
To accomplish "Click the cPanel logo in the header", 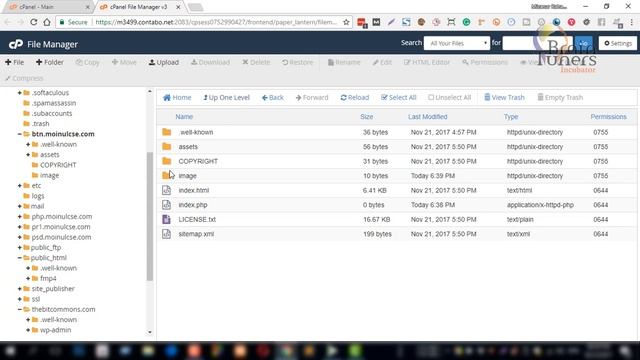I will [x=16, y=44].
